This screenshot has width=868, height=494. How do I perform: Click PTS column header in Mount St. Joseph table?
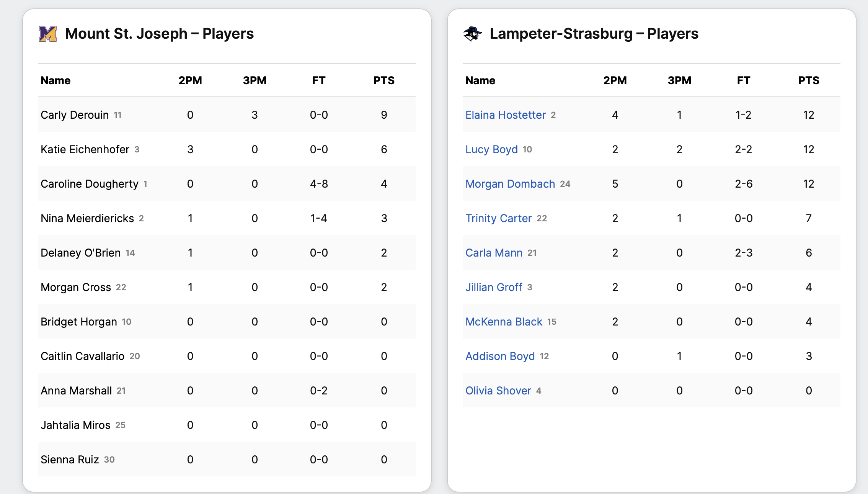(383, 80)
